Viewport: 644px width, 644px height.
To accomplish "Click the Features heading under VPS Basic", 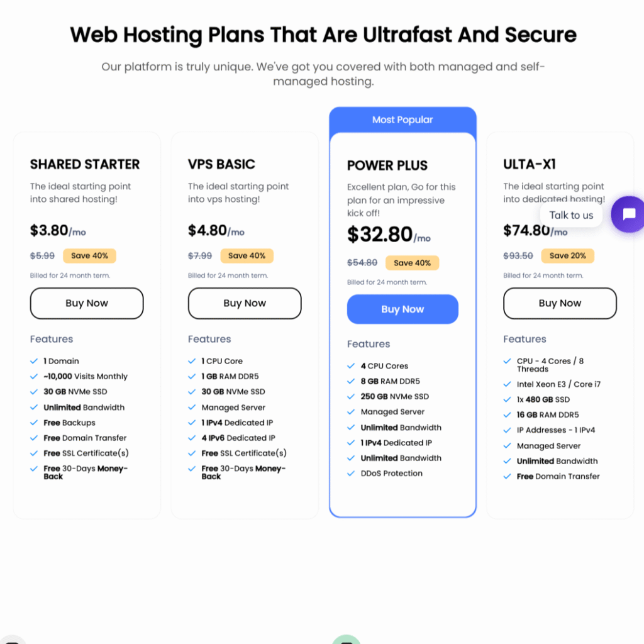I will (x=209, y=339).
